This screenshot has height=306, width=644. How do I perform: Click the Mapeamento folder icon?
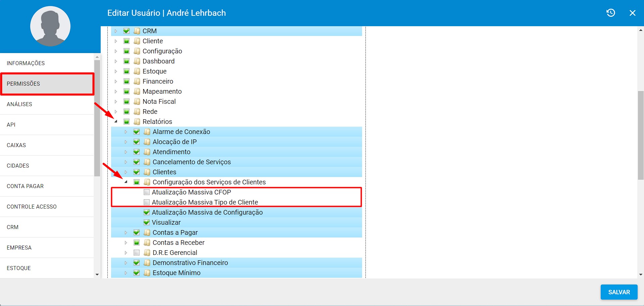coord(137,91)
